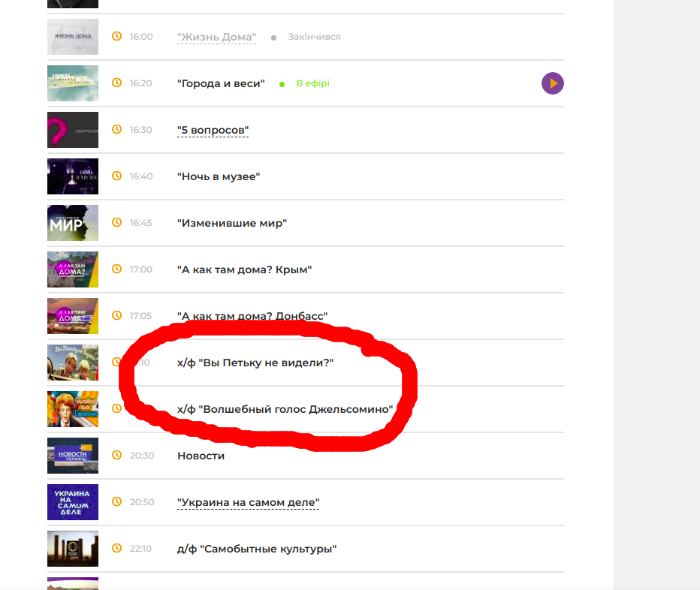Click clock icon beside 16:00 time
This screenshot has width=700, height=590.
116,36
